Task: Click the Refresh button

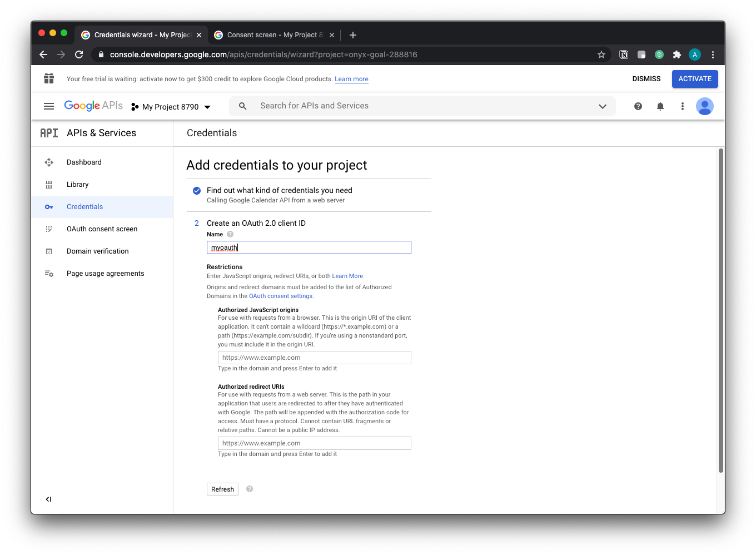Action: [x=222, y=489]
